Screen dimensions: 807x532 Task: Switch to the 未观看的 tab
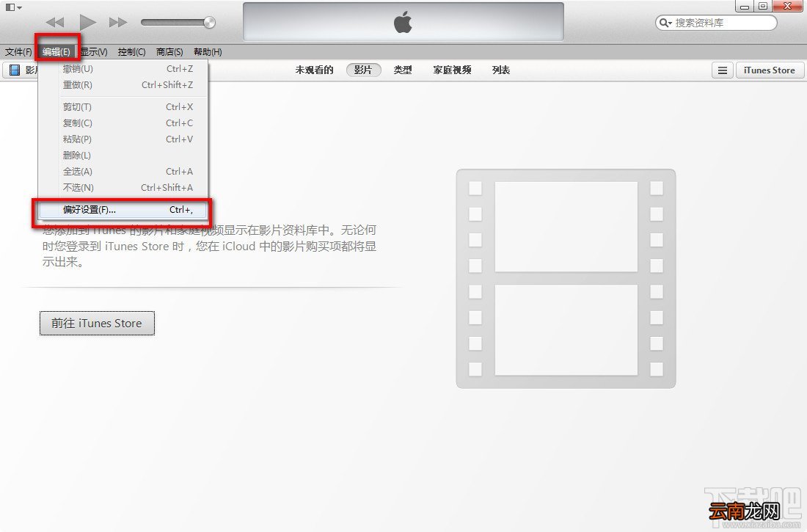[314, 70]
